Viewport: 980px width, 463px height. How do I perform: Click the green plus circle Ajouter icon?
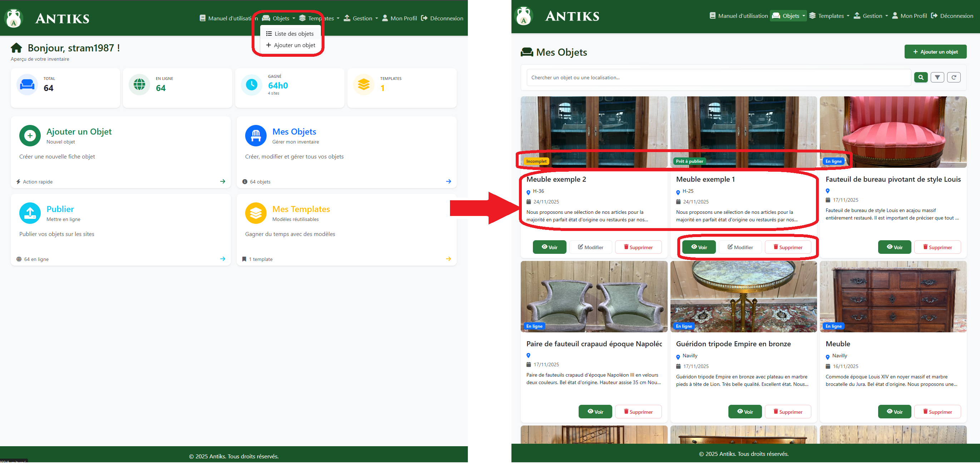pyautogui.click(x=30, y=136)
